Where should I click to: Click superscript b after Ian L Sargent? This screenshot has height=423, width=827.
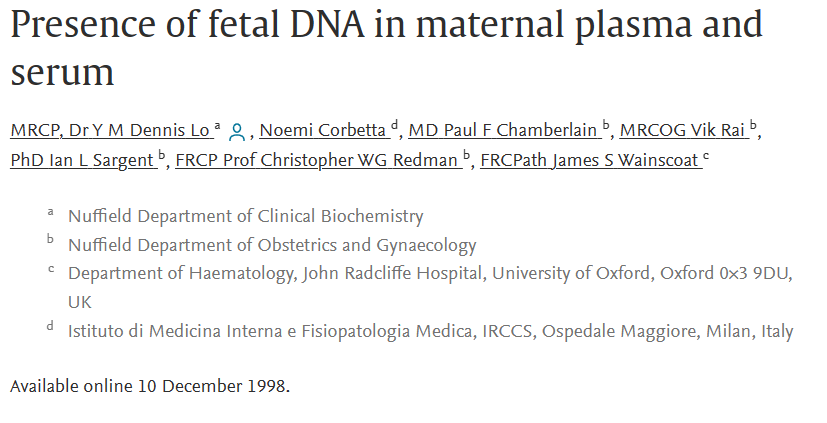161,155
